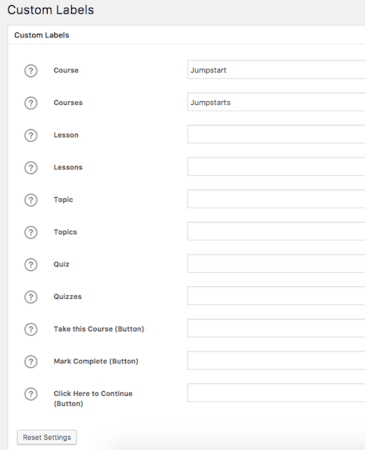Open help for the Quizzes label
The width and height of the screenshot is (365, 450).
click(31, 297)
